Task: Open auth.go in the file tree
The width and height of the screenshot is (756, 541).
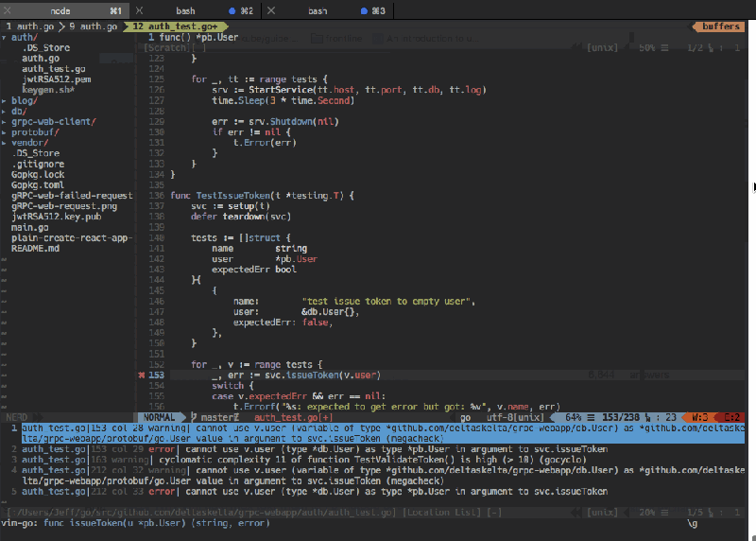Action: pyautogui.click(x=41, y=59)
